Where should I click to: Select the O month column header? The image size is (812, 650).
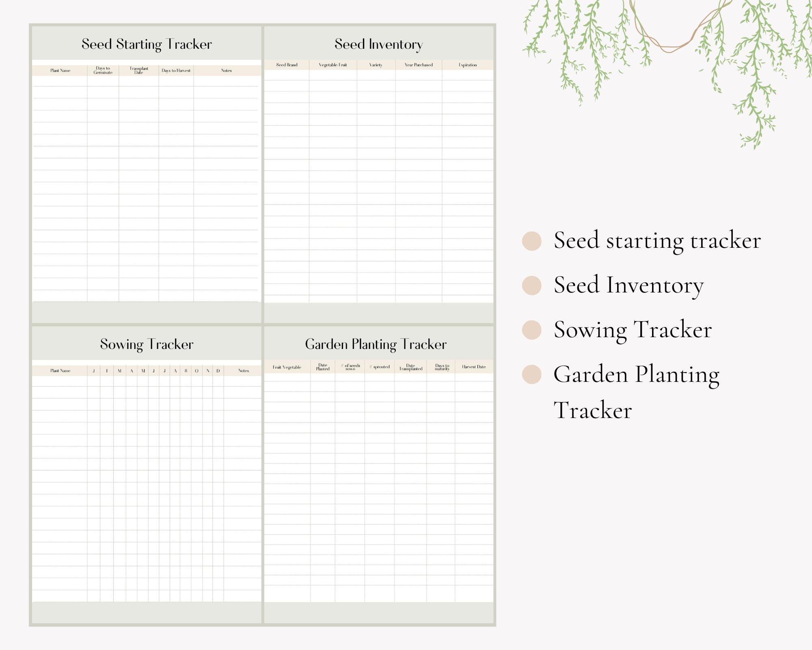[197, 371]
